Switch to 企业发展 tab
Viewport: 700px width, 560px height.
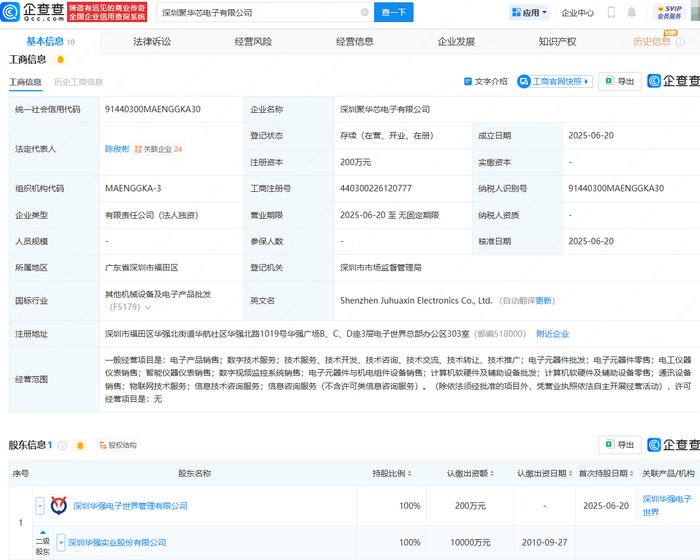tap(456, 42)
